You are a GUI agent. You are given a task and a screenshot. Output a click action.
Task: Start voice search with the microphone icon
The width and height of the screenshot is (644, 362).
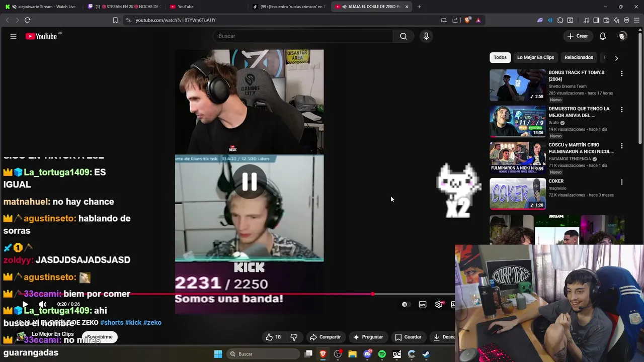point(426,36)
